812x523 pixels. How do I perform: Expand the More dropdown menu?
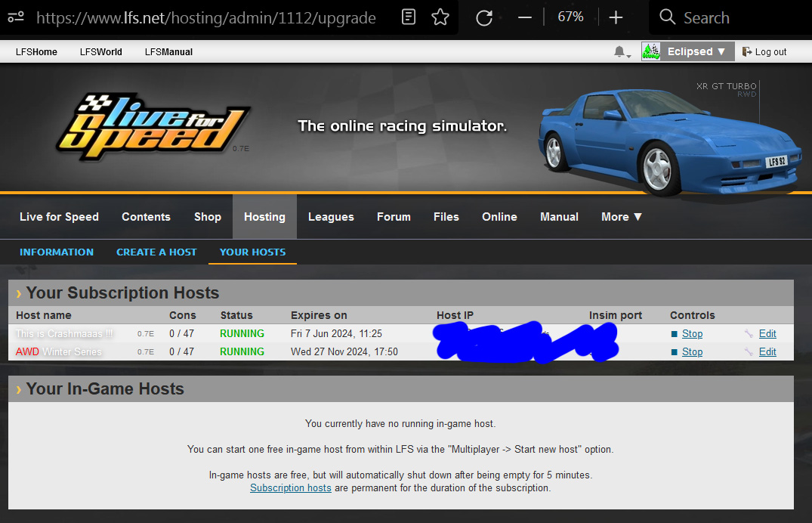622,217
